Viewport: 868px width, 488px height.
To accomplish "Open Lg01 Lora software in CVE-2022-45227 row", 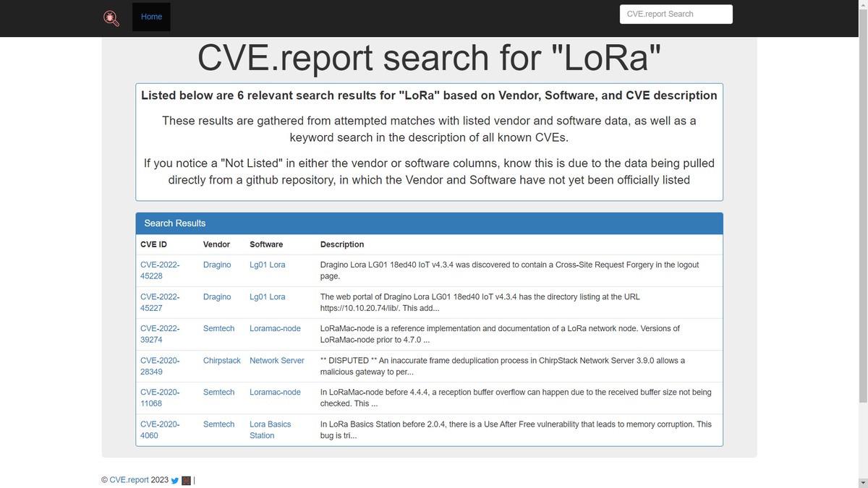I will pyautogui.click(x=268, y=296).
